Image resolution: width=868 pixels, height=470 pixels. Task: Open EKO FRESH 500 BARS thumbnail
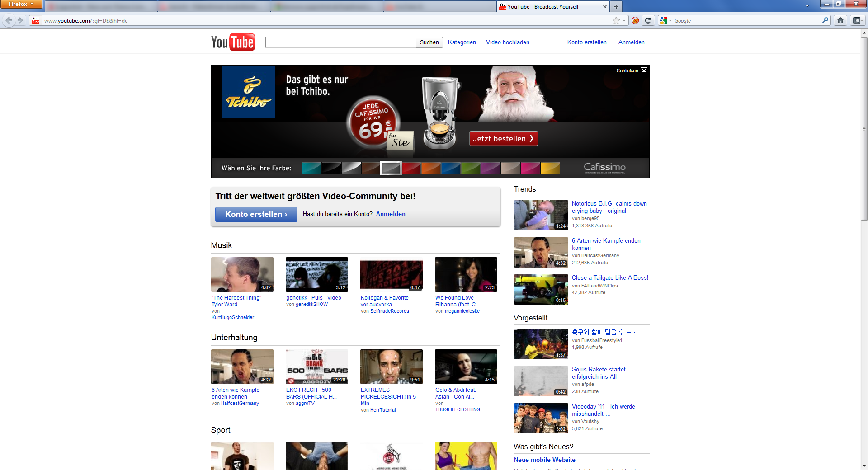(x=316, y=367)
